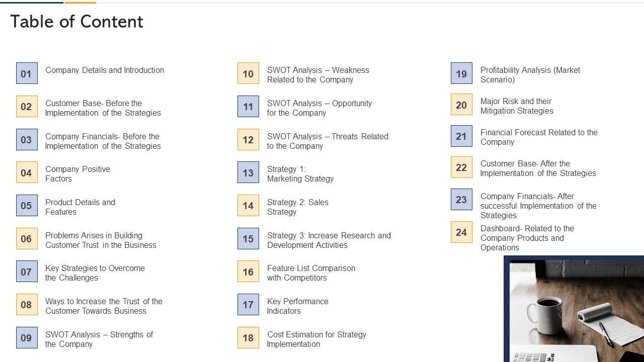Go to Key Performance Indicators entry

(x=297, y=306)
